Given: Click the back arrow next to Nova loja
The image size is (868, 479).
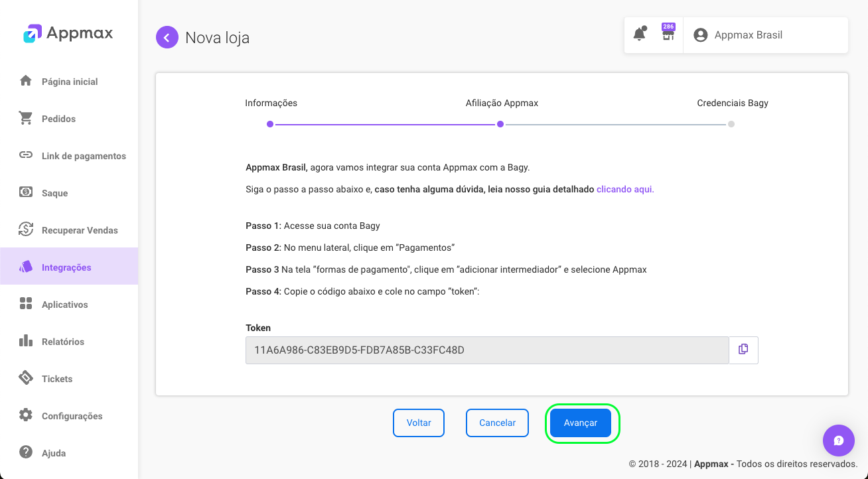Looking at the screenshot, I should click(167, 37).
